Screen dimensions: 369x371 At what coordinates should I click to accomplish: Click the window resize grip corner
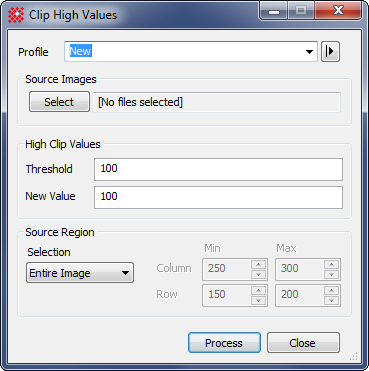(x=354, y=357)
